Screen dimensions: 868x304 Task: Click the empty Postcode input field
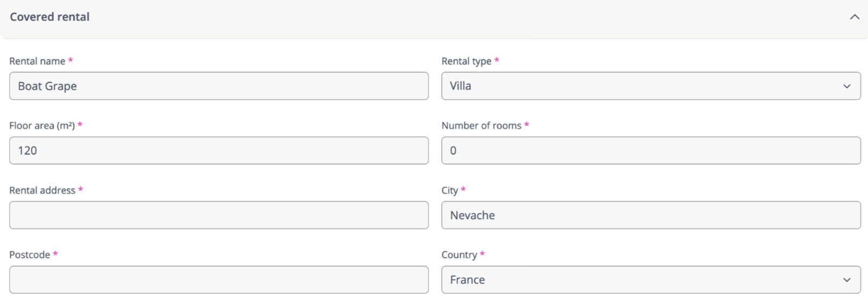[219, 280]
